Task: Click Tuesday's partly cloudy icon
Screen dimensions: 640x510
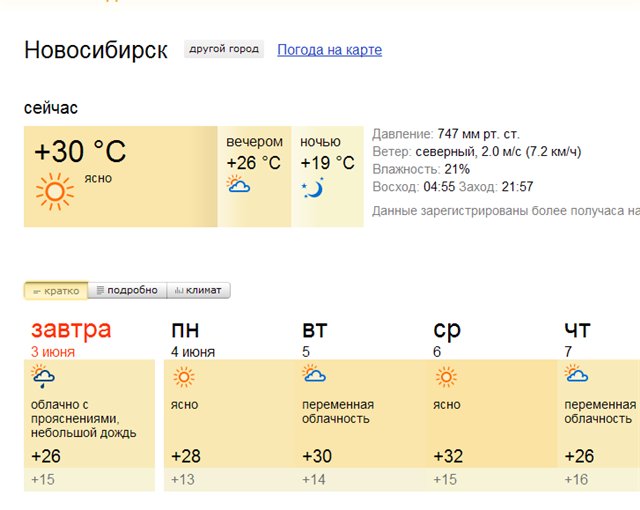Action: (314, 375)
